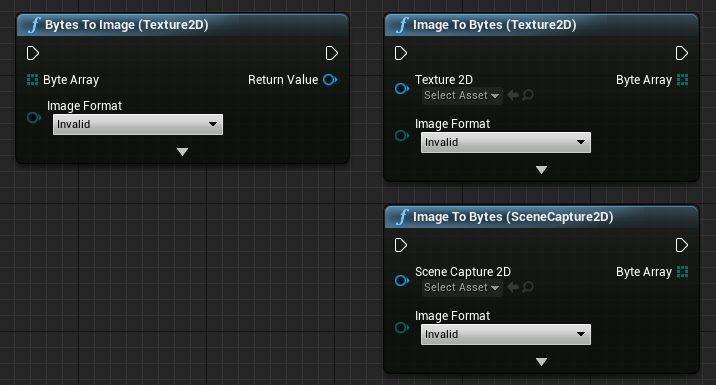Click Byte Array output pin on Image To Bytes (SceneCapture2D)

tap(683, 272)
